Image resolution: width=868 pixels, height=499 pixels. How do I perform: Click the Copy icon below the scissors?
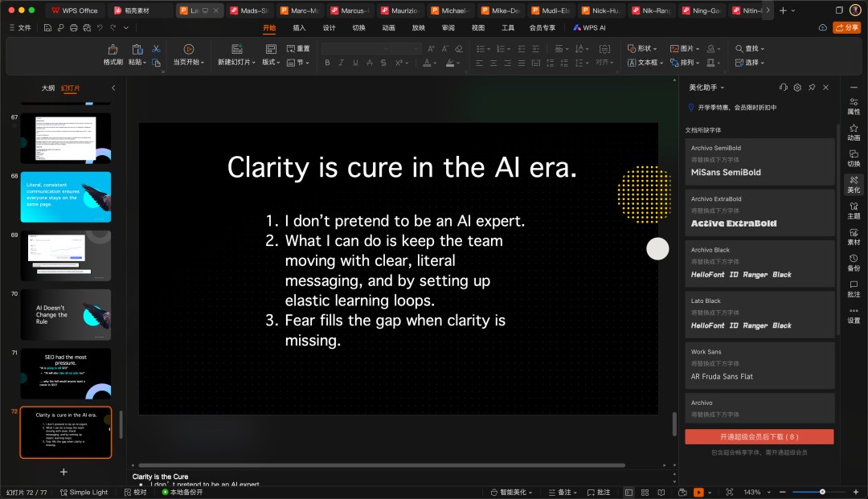coord(156,63)
